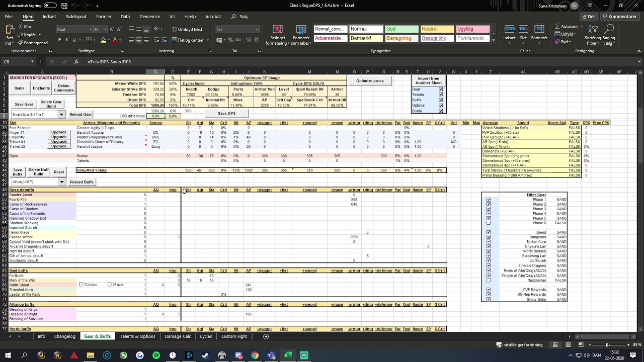The width and height of the screenshot is (644, 362).
Task: Open the Formler ribbon tab
Action: (x=104, y=17)
